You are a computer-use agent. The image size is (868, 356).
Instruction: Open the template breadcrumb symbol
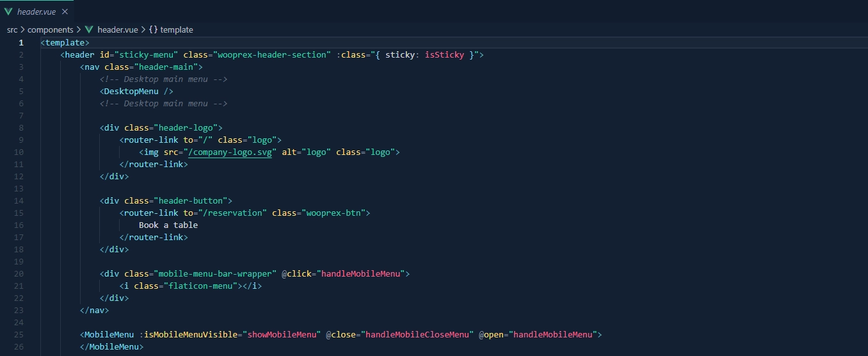[x=176, y=29]
